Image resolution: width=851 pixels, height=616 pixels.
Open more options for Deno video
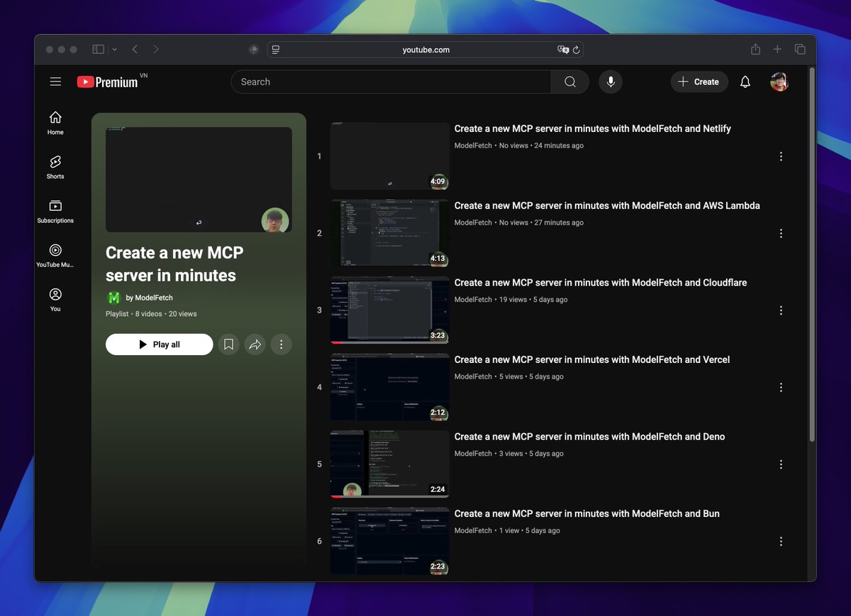point(781,464)
